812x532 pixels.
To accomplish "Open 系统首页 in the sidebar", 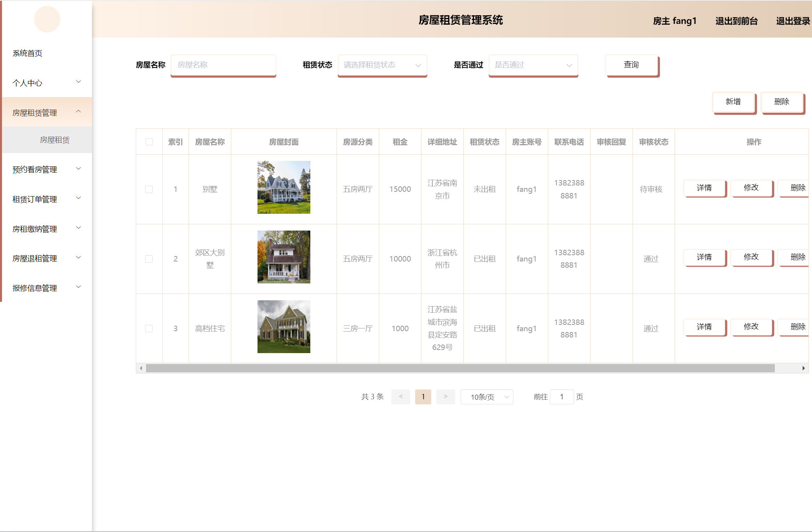I will pyautogui.click(x=27, y=53).
